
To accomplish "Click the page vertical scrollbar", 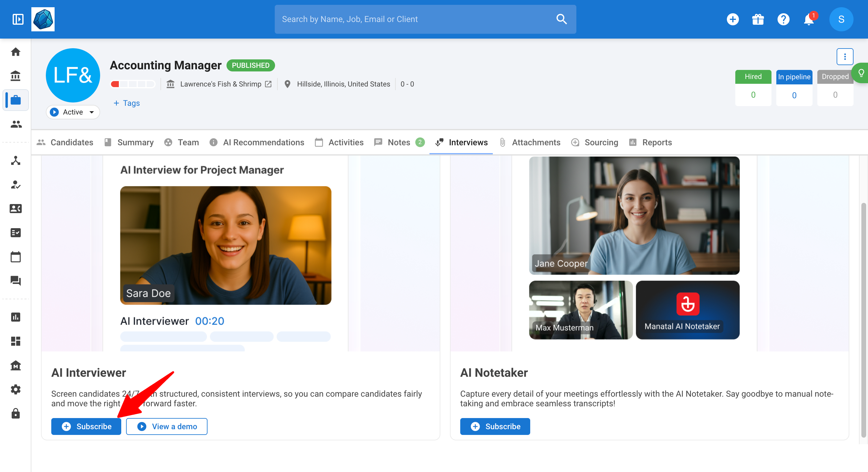I will pyautogui.click(x=863, y=320).
